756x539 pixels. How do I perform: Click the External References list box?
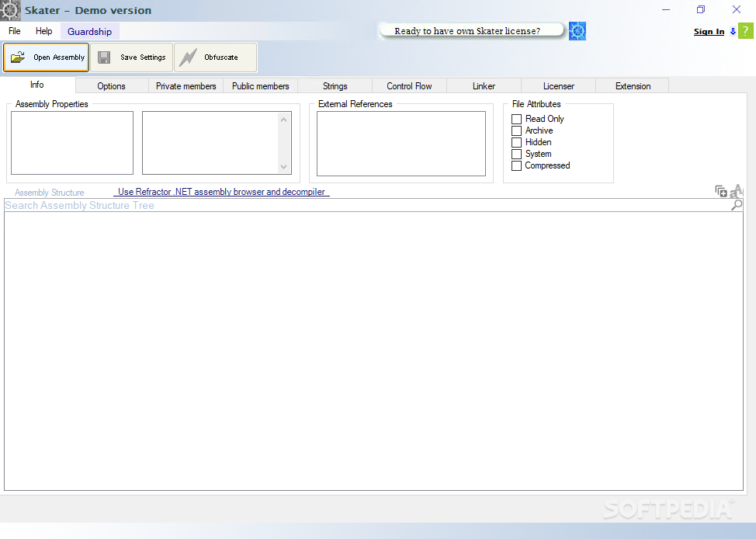401,144
